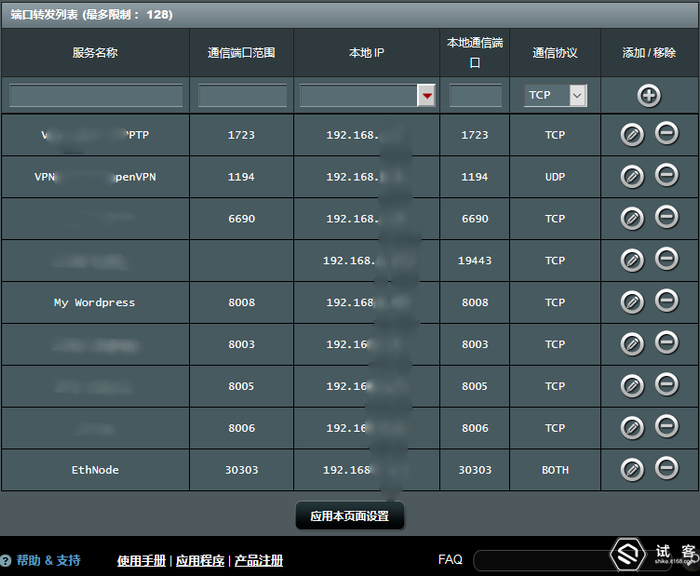Image resolution: width=700 pixels, height=576 pixels.
Task: Expand the local IP red arrow dropdown
Action: 426,95
